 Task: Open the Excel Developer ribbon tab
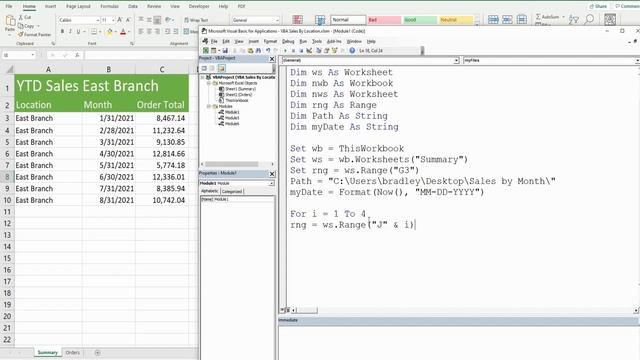[x=199, y=7]
